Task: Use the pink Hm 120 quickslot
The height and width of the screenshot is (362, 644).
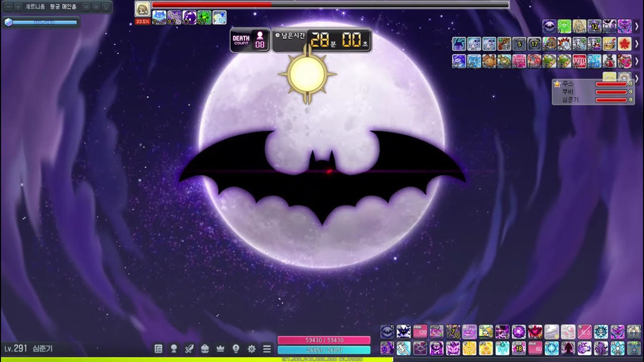Action: tap(420, 331)
